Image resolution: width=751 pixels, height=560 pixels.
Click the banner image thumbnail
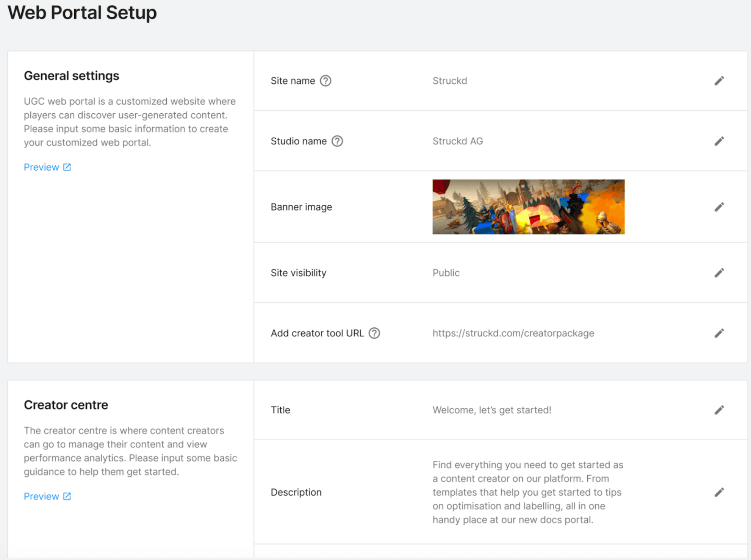(x=529, y=207)
